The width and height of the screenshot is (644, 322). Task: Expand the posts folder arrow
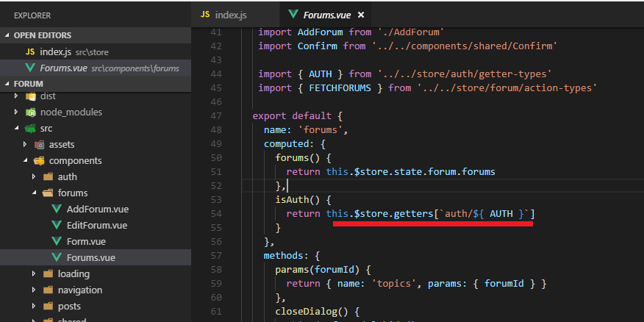pyautogui.click(x=34, y=306)
